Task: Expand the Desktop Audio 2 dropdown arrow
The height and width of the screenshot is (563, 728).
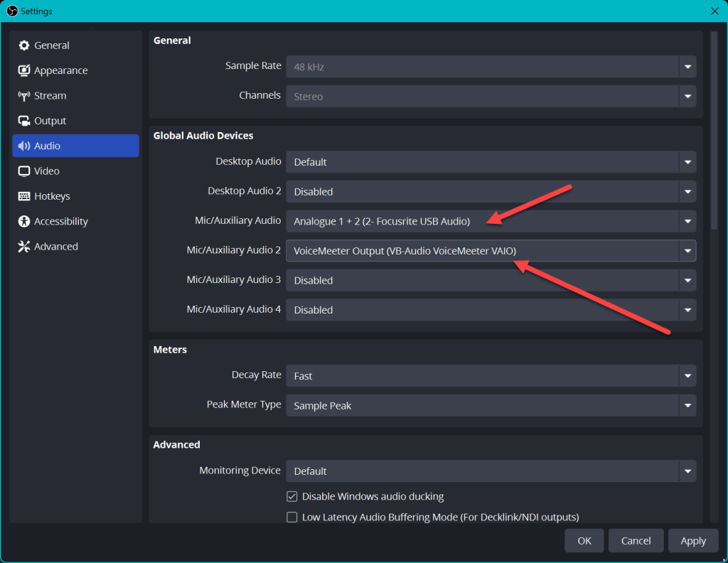Action: tap(687, 192)
